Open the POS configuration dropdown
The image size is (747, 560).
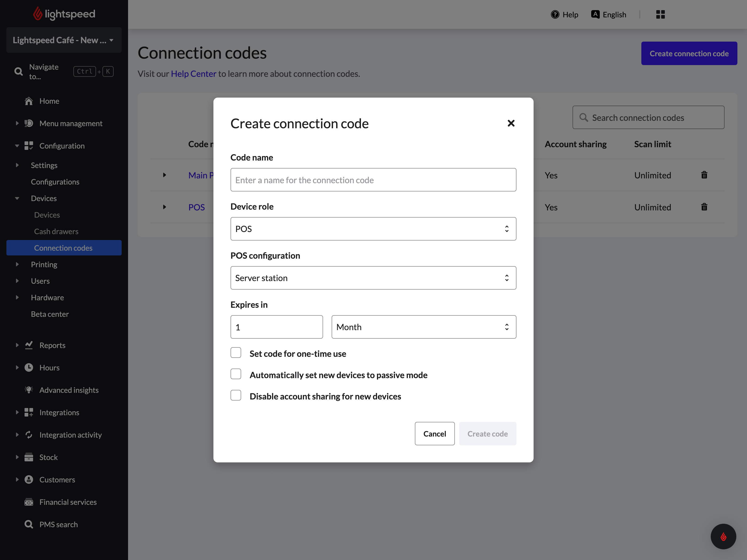(x=373, y=278)
